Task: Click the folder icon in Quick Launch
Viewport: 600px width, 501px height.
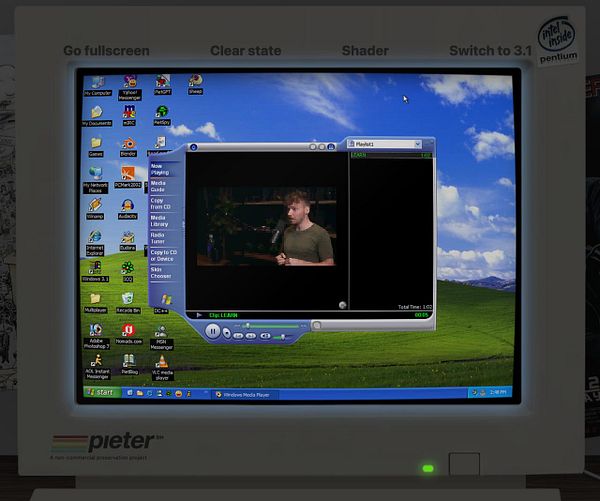Action: coord(140,393)
